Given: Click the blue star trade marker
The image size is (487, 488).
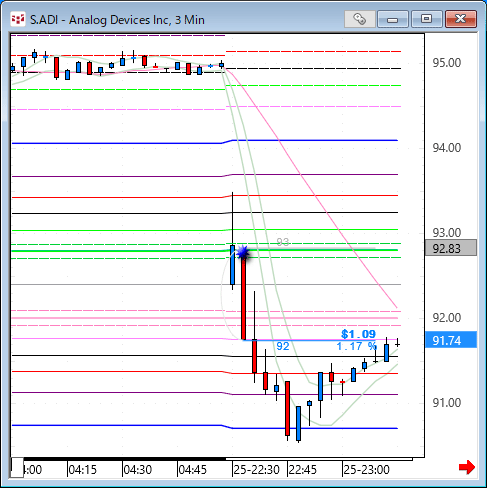Looking at the screenshot, I should (x=243, y=253).
